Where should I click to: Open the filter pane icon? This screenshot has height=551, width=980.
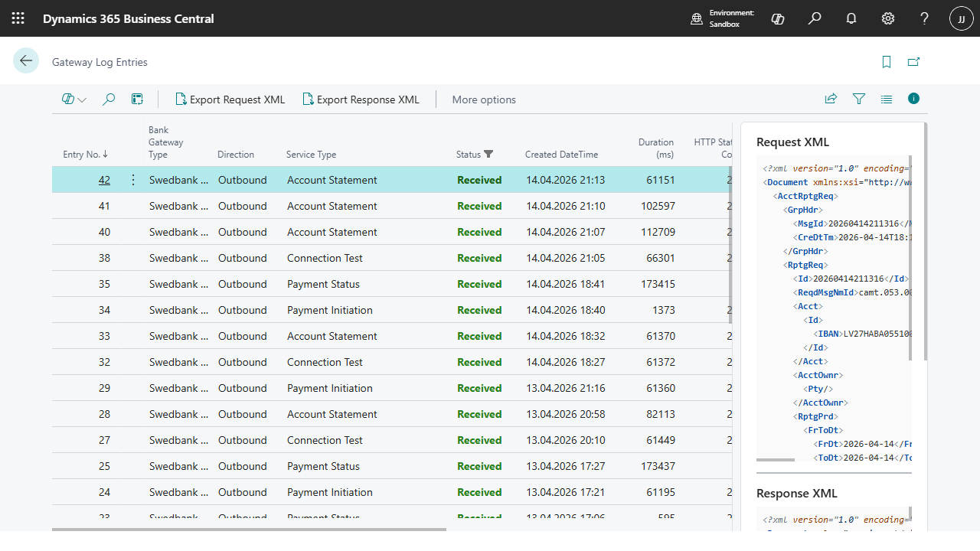[x=858, y=99]
